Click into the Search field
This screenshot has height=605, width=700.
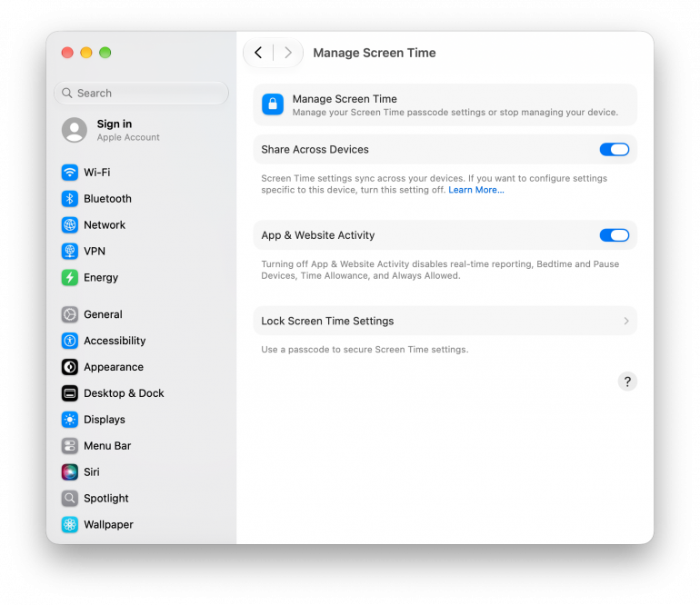(x=141, y=93)
